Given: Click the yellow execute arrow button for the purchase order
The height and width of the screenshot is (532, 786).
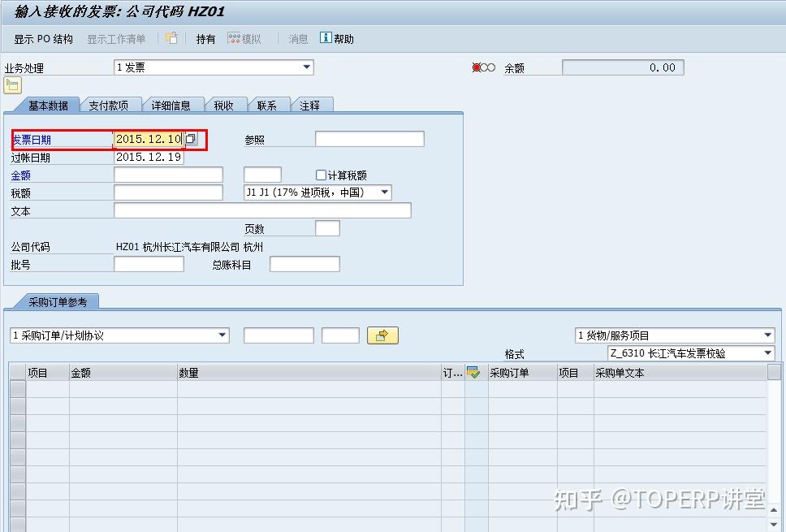Looking at the screenshot, I should coord(382,335).
